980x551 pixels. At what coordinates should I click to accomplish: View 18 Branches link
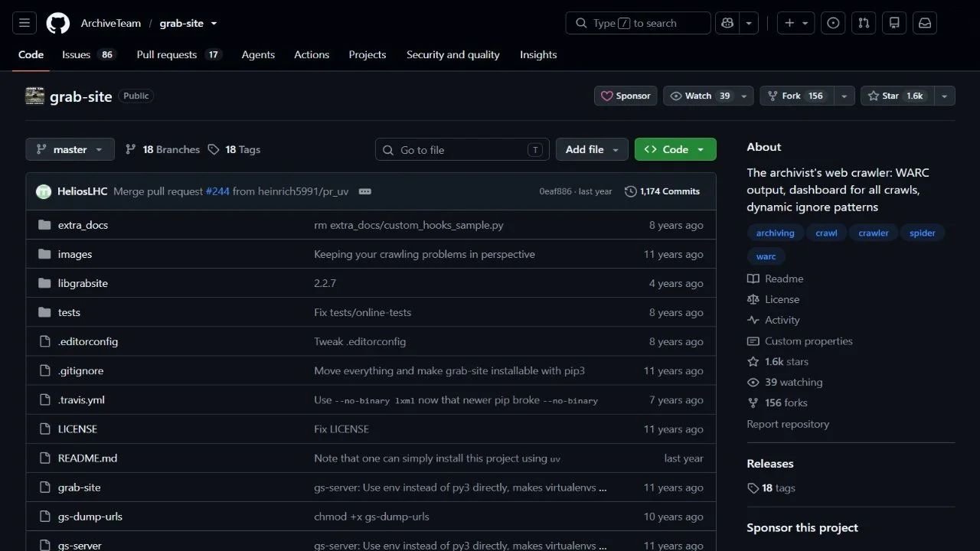pos(162,149)
